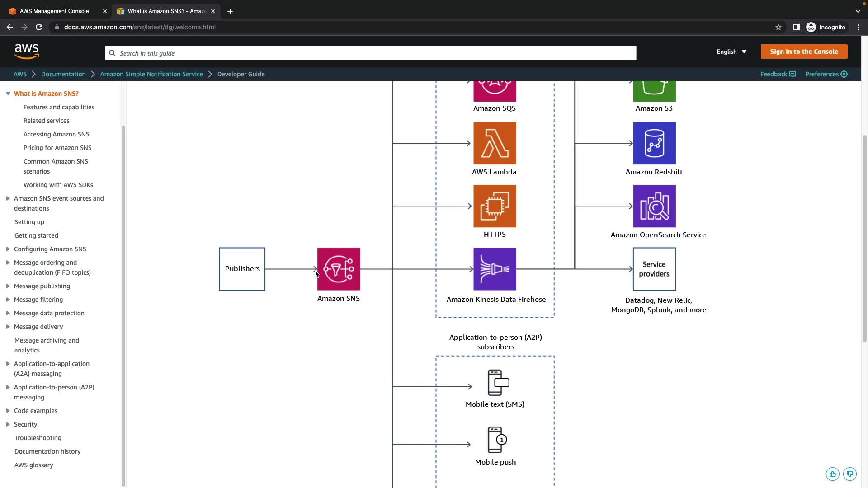Open Pricing for Amazon SNS page

[57, 148]
